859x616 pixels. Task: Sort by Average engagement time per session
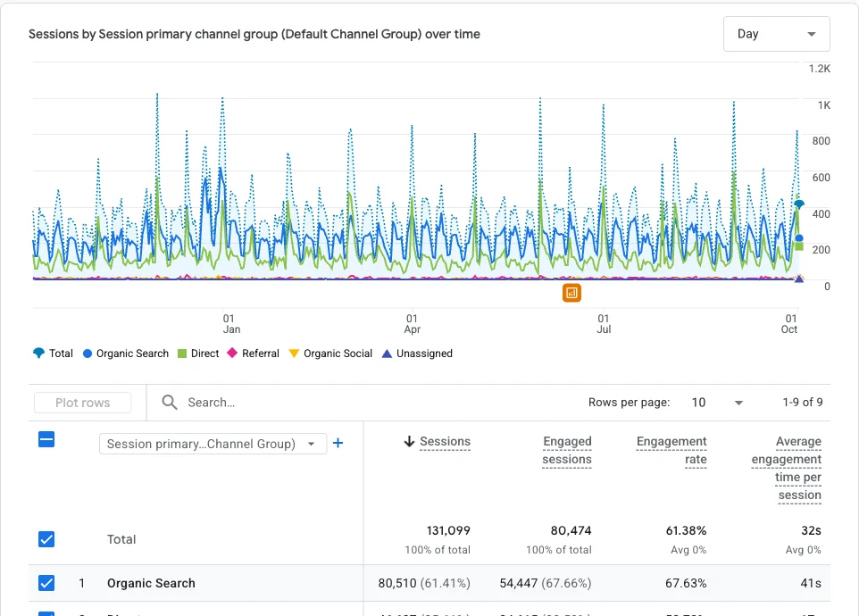coord(787,468)
